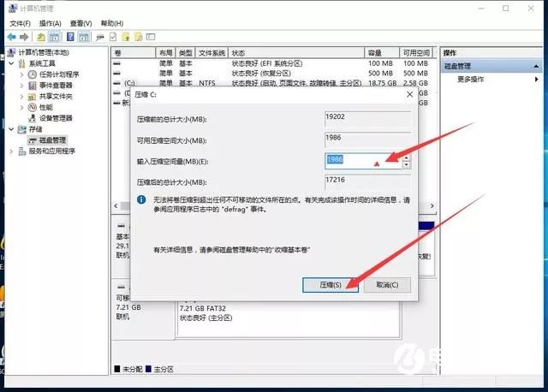
Task: Expand the 事件查看器 node
Action: (21, 86)
